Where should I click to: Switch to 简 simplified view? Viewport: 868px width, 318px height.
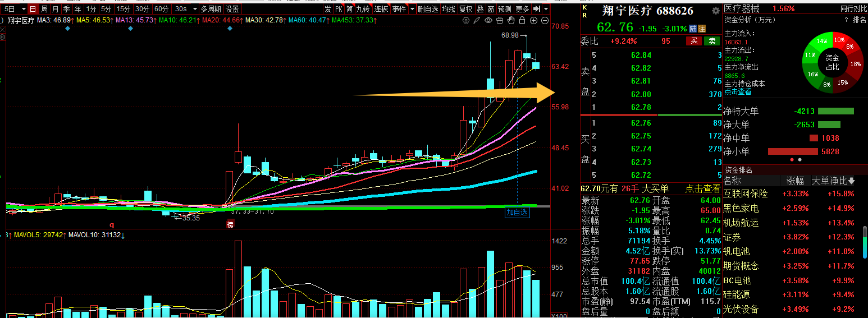[349, 9]
